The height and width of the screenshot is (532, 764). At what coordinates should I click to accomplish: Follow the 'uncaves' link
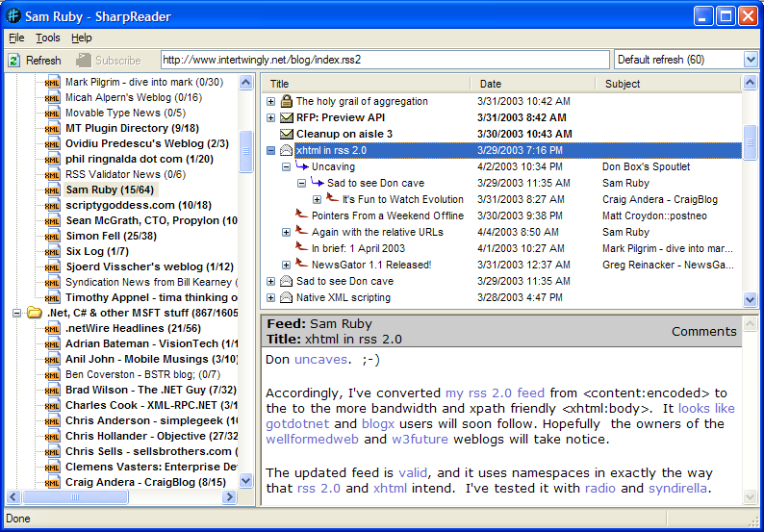coord(320,360)
